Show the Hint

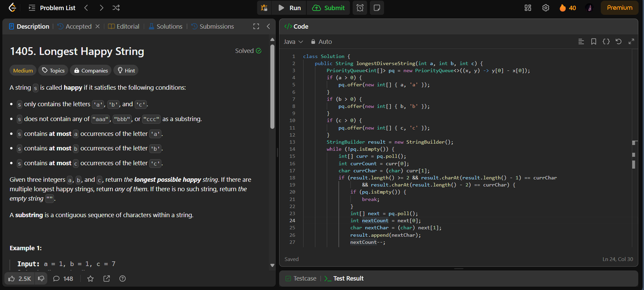125,71
